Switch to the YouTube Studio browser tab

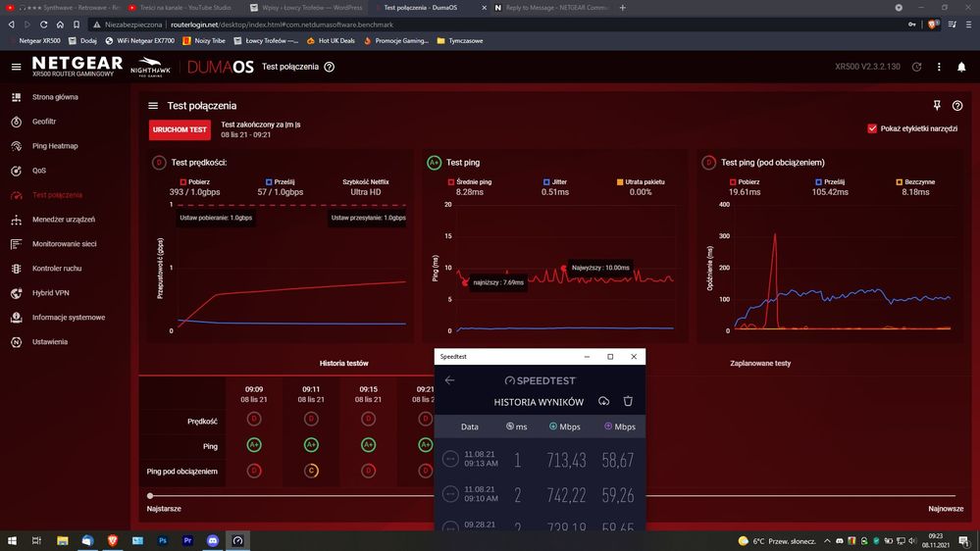(x=181, y=8)
